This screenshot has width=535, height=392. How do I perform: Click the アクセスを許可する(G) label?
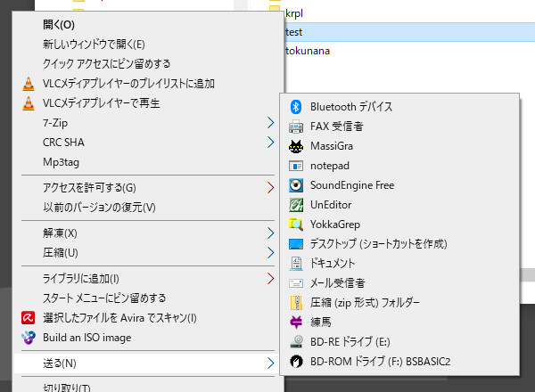(x=89, y=188)
